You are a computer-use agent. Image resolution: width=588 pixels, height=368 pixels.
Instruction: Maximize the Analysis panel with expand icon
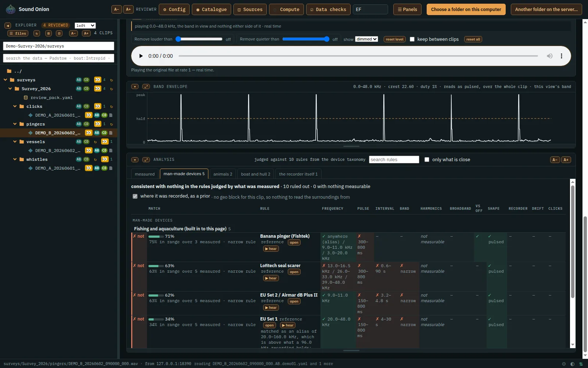tap(146, 160)
